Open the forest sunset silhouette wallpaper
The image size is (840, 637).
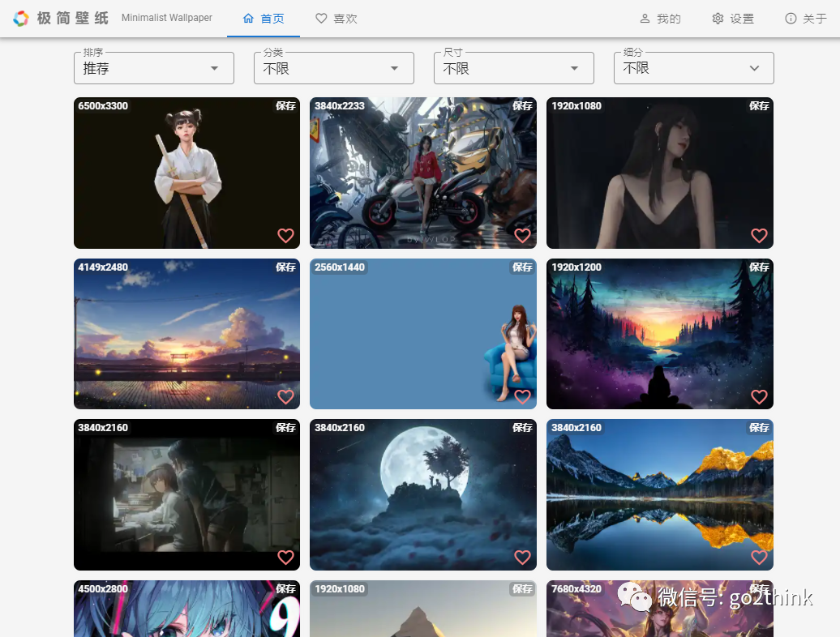click(x=660, y=334)
